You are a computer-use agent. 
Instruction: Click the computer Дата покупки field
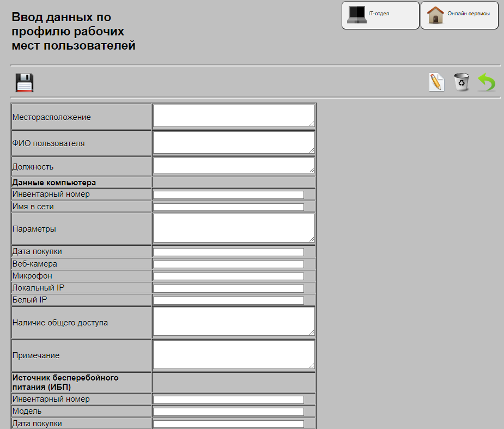(x=228, y=252)
